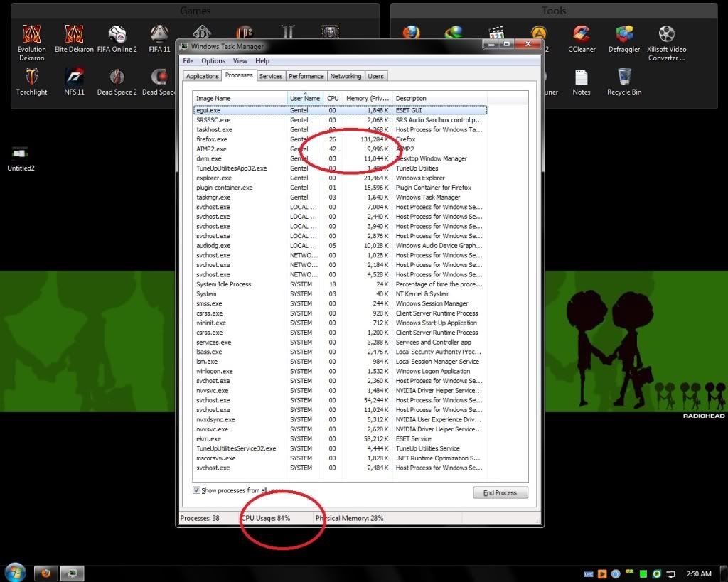Click the End Process button
Image resolution: width=728 pixels, height=582 pixels.
click(x=500, y=493)
